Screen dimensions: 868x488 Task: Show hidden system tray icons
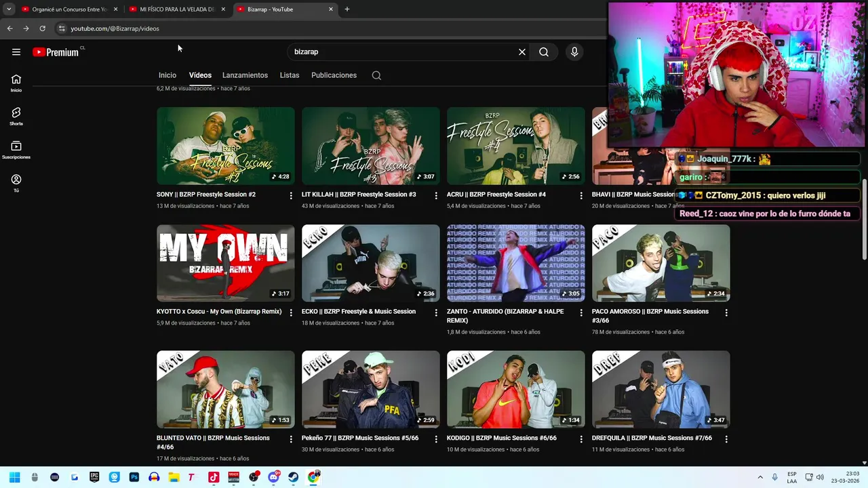pos(760,477)
